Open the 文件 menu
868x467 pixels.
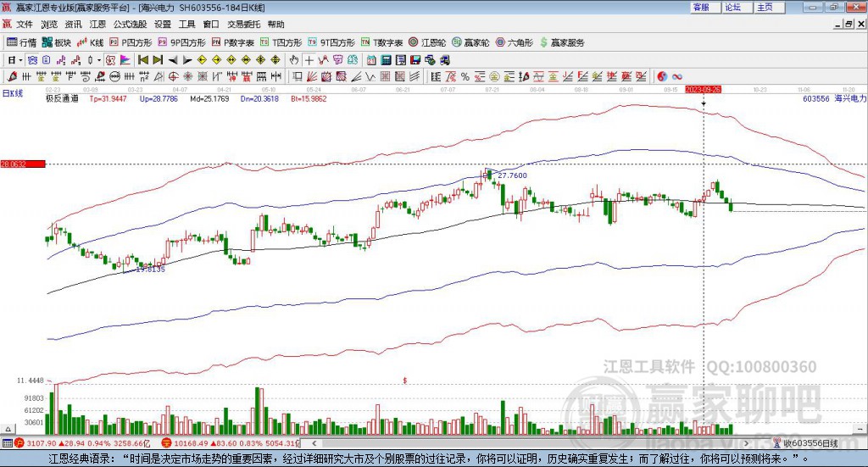[x=25, y=25]
